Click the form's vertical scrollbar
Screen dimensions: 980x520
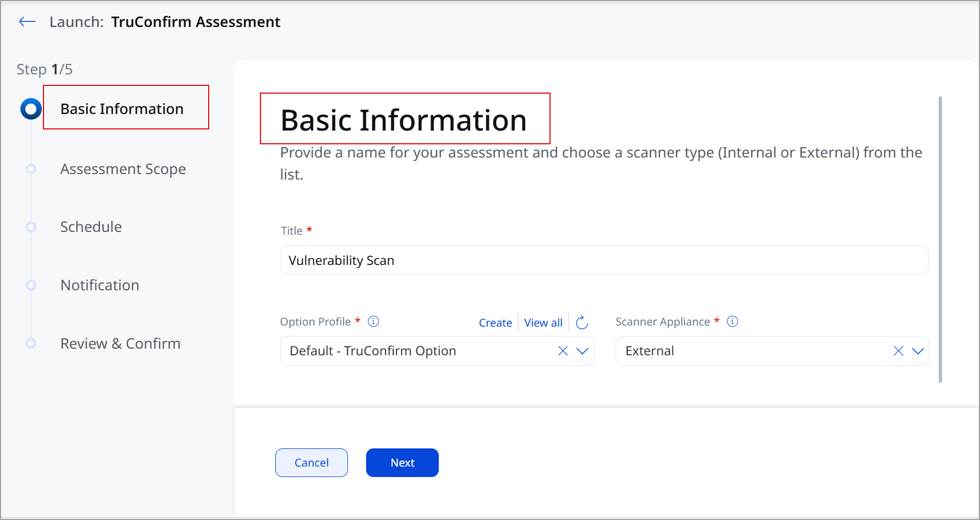pyautogui.click(x=940, y=240)
